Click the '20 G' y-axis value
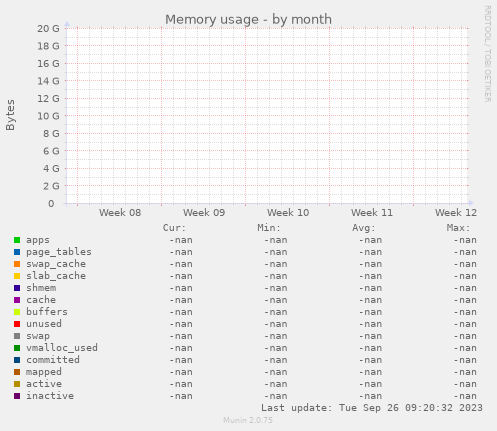Screen dimensions: 497x431 (x=48, y=29)
